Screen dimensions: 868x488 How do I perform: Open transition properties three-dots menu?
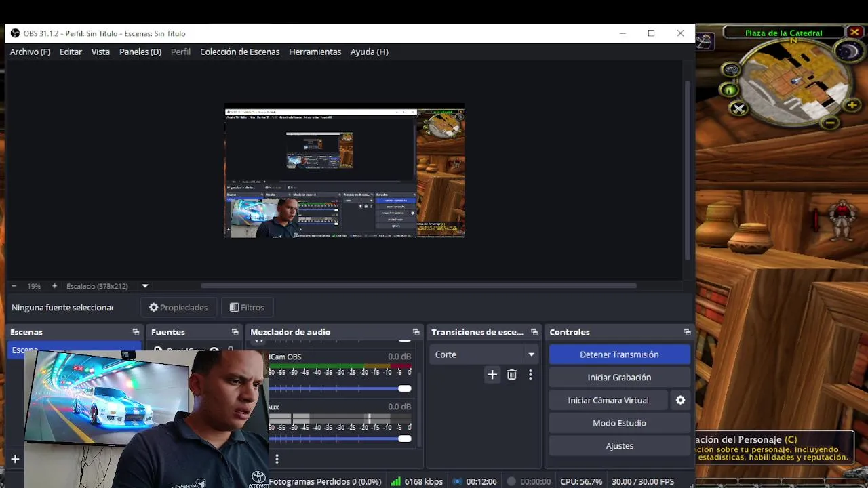click(530, 374)
